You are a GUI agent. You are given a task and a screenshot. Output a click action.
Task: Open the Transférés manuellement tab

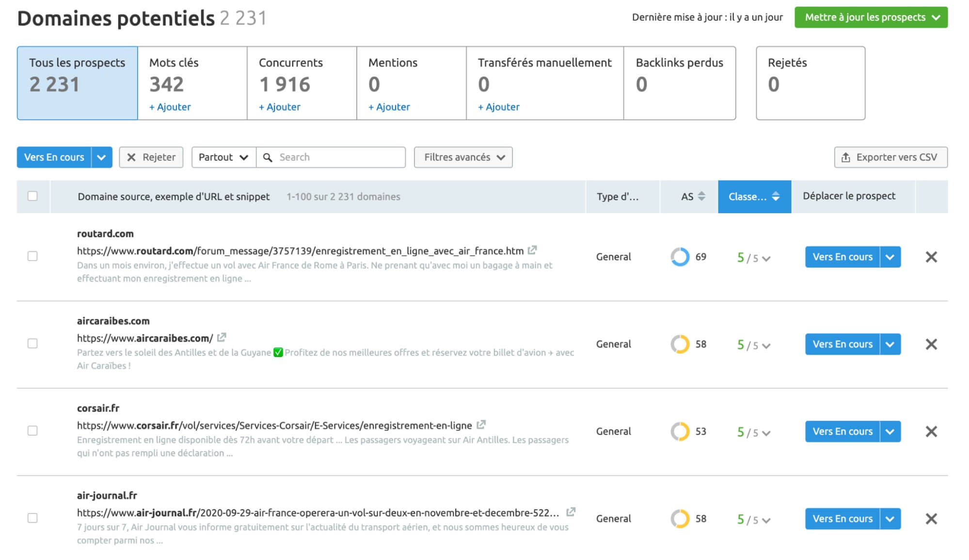click(x=545, y=83)
